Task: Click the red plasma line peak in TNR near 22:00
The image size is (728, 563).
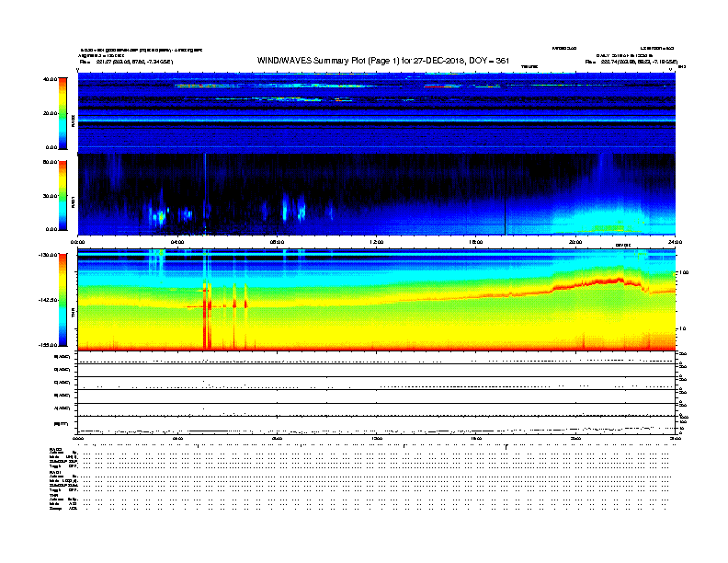Action: coord(620,279)
